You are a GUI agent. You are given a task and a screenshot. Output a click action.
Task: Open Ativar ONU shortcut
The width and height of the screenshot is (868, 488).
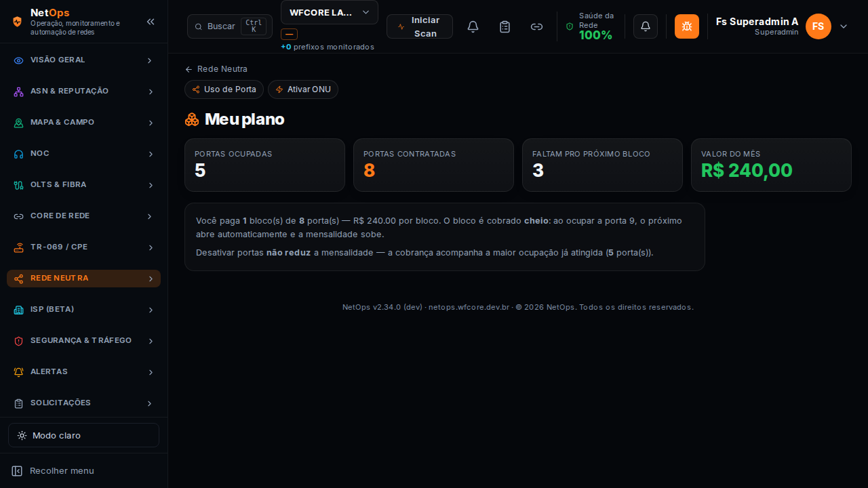coord(303,89)
